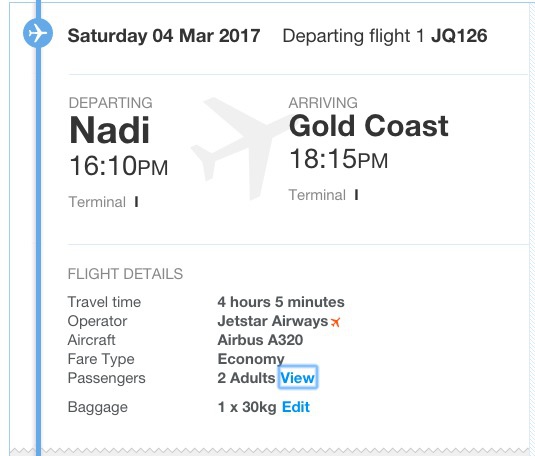This screenshot has width=535, height=456.
Task: Click the FLIGHT DETAILS heading
Action: tap(125, 274)
